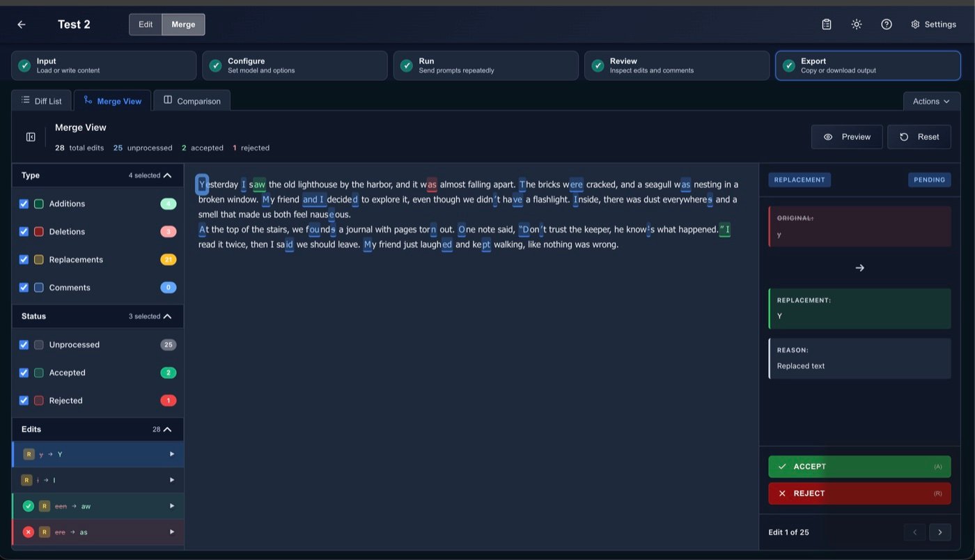
Task: Collapse the Type filter section
Action: click(x=167, y=176)
